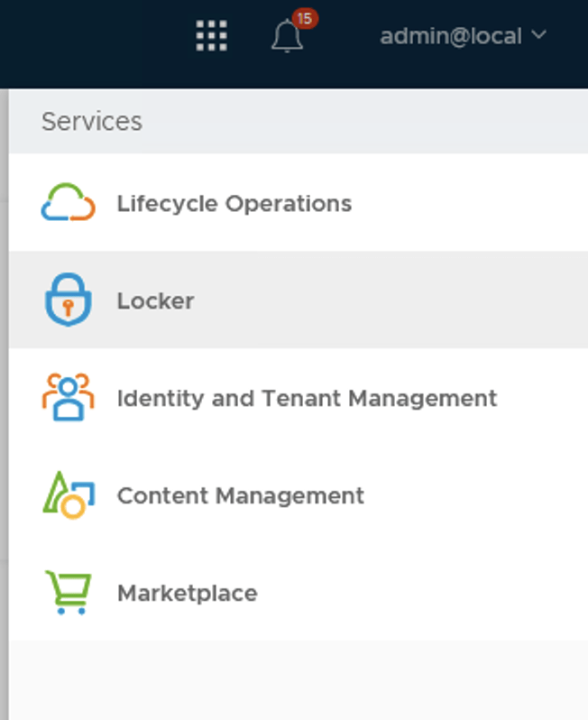Viewport: 588px width, 720px height.
Task: Click the Locker padlock icon
Action: (x=68, y=300)
